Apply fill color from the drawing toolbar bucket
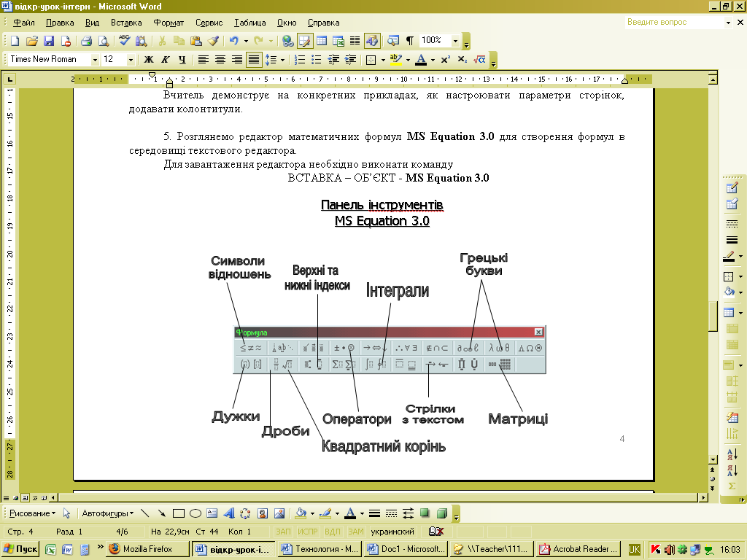 (x=301, y=513)
